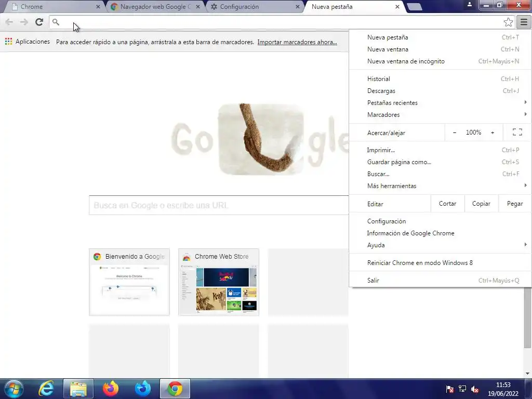The height and width of the screenshot is (399, 532).
Task: Click the 100% zoom level value
Action: (473, 132)
